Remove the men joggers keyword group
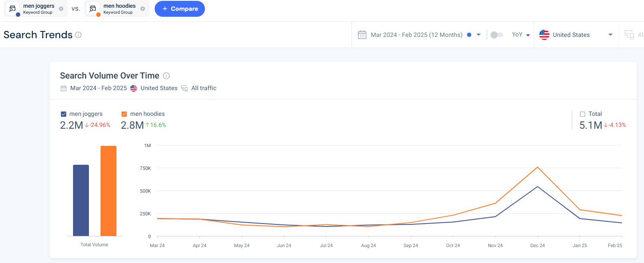This screenshot has width=644, height=263. (61, 9)
